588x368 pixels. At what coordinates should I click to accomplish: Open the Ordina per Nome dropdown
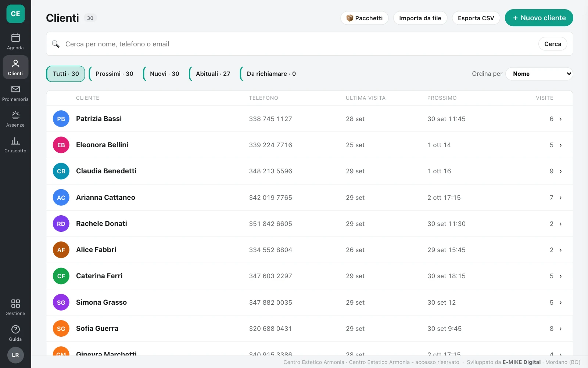(539, 74)
